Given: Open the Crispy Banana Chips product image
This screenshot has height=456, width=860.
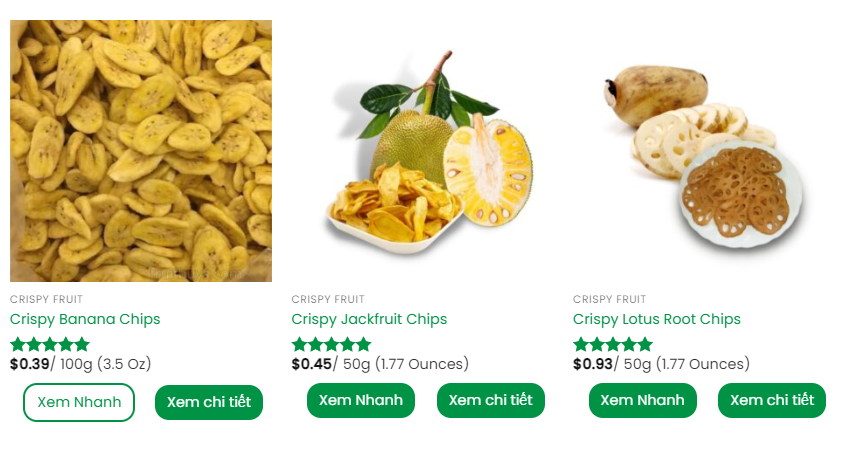Looking at the screenshot, I should pyautogui.click(x=141, y=151).
